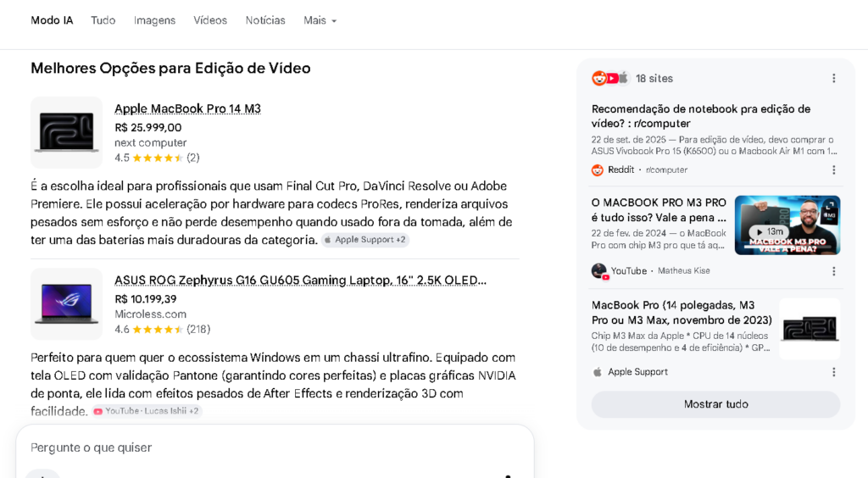The height and width of the screenshot is (478, 868).
Task: Click the Reddit logo beside r/computer
Action: (x=598, y=170)
